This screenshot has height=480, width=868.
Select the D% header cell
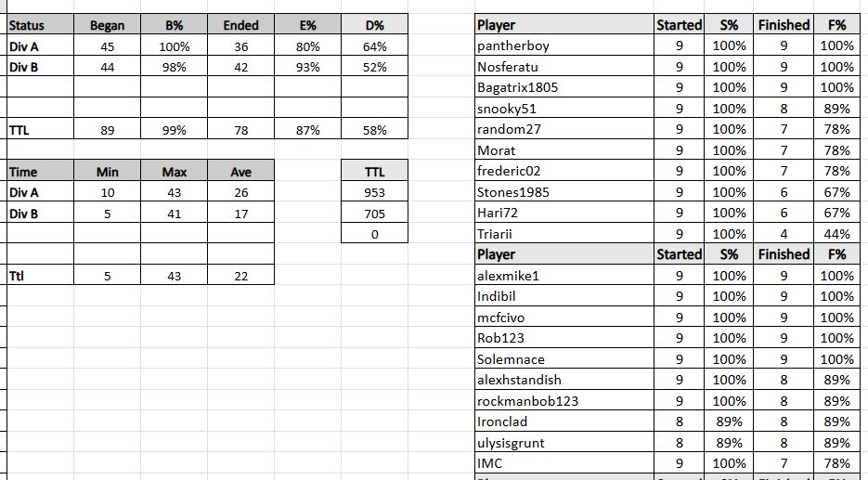click(375, 25)
